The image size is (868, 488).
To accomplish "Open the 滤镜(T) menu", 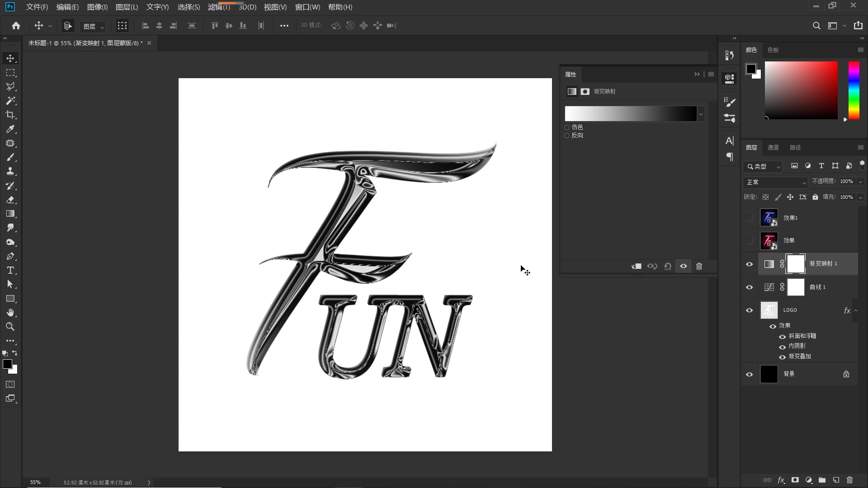I will coord(219,7).
